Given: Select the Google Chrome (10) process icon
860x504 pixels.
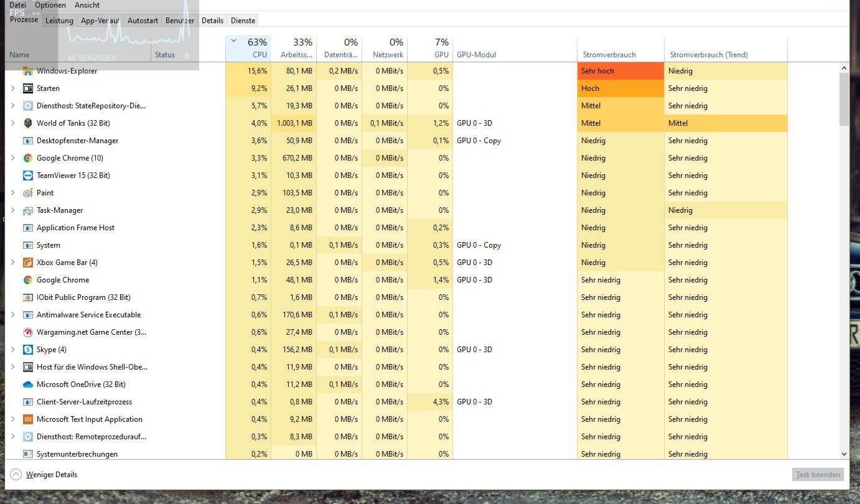Looking at the screenshot, I should click(x=27, y=157).
